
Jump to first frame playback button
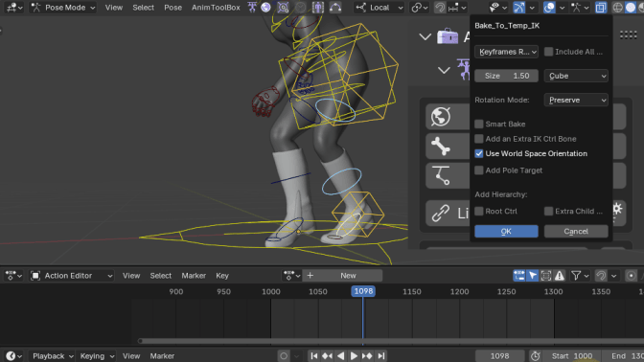tap(314, 356)
